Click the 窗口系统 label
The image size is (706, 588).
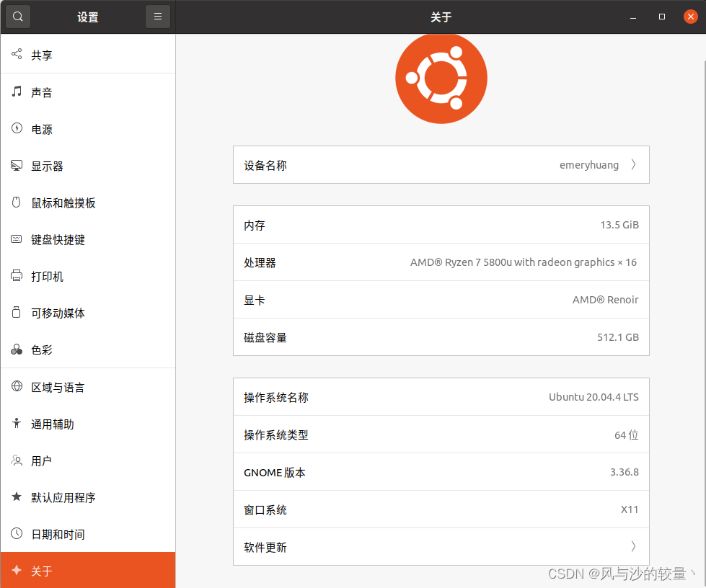[265, 509]
